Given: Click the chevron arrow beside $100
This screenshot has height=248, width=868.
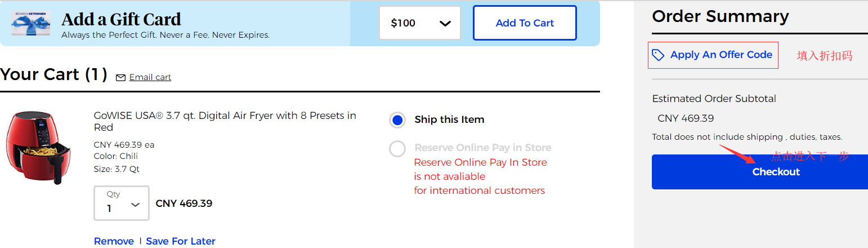Looking at the screenshot, I should pyautogui.click(x=445, y=23).
